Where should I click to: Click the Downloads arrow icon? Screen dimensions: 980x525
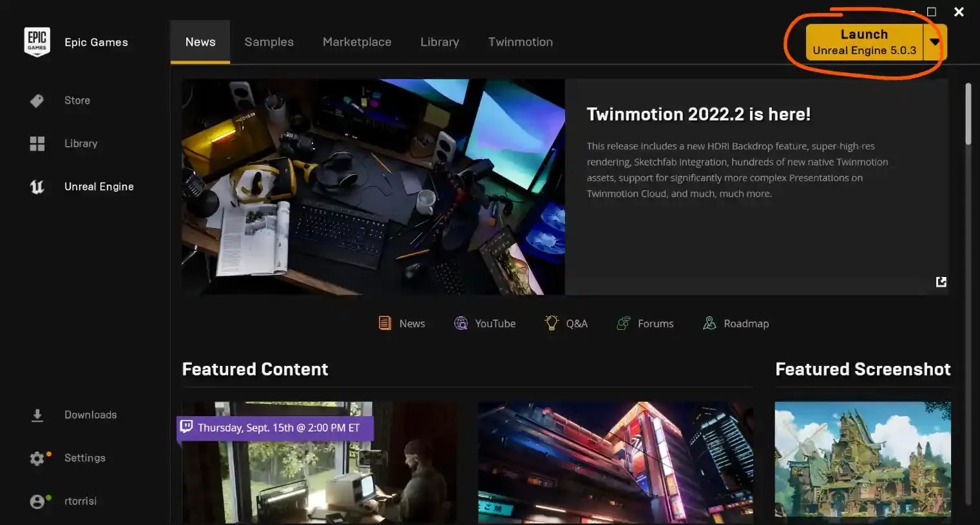37,415
